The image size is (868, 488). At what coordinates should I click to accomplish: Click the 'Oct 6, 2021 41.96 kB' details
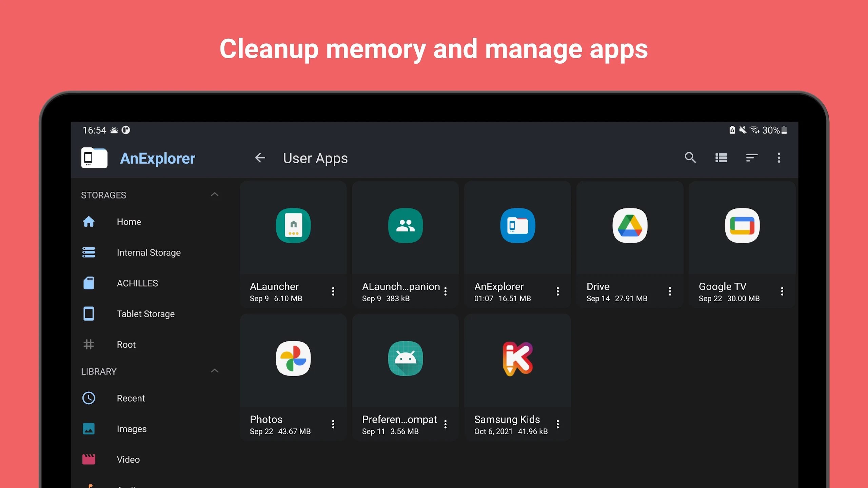pos(511,431)
